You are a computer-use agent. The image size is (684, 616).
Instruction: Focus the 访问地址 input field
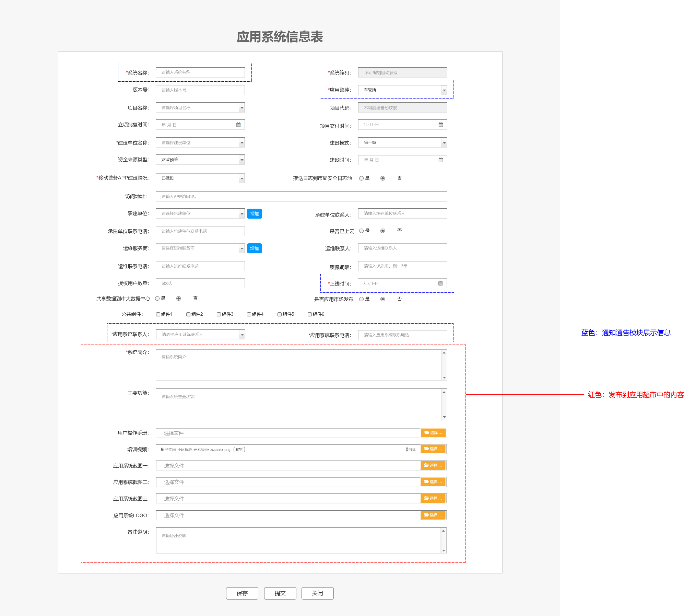(x=302, y=197)
